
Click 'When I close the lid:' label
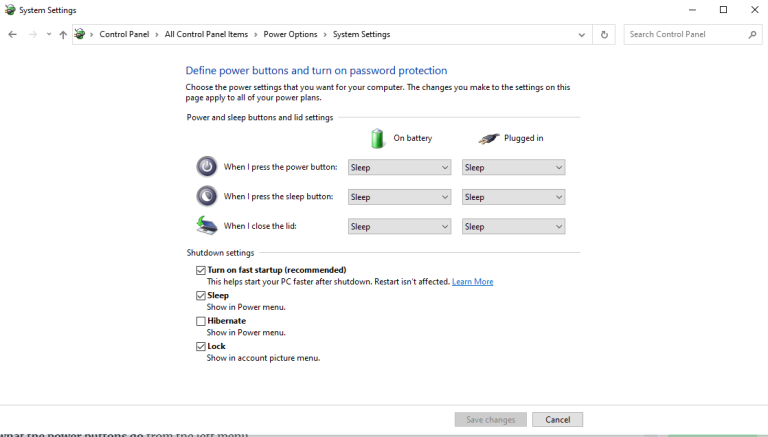tap(260, 226)
